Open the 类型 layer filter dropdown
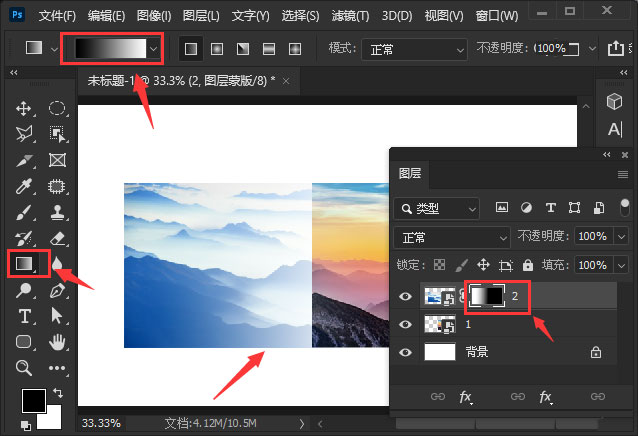 pyautogui.click(x=437, y=209)
